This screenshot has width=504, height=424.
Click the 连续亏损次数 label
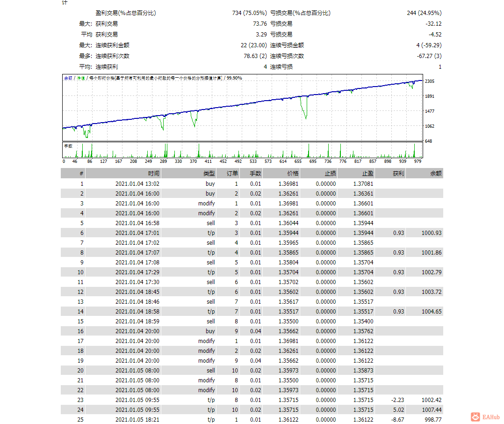coord(287,56)
